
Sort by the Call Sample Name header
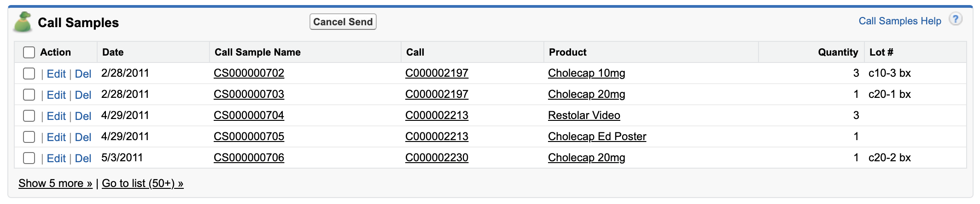tap(257, 52)
